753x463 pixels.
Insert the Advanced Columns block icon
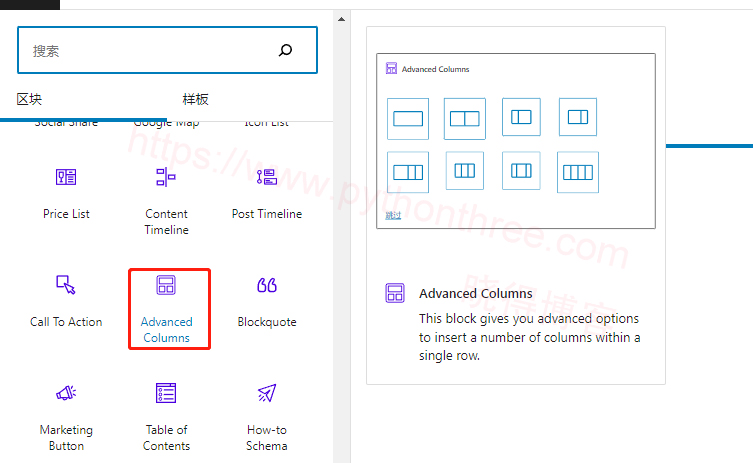(166, 285)
